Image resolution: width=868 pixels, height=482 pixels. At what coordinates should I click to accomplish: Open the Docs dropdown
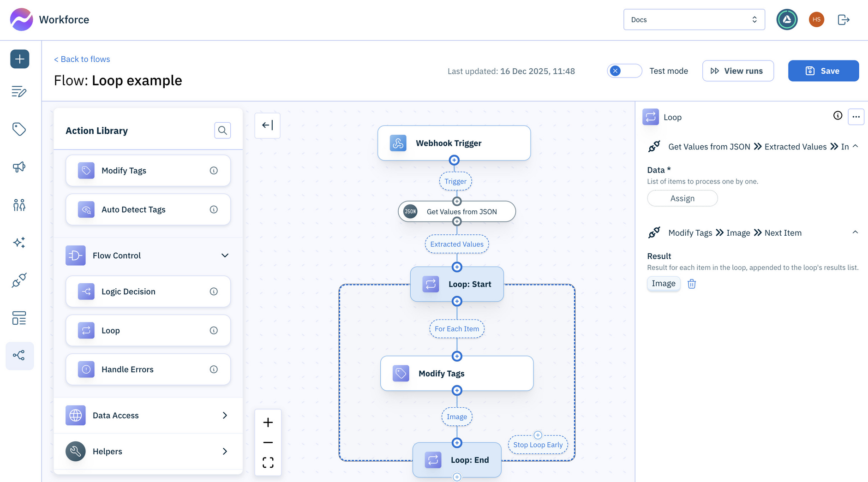(694, 19)
